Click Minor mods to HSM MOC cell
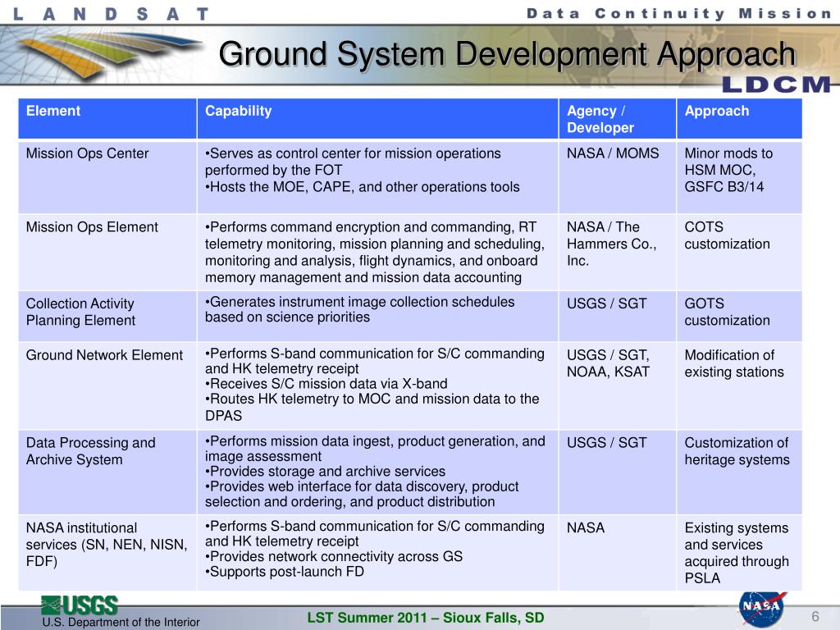This screenshot has height=630, width=840. coord(739,177)
